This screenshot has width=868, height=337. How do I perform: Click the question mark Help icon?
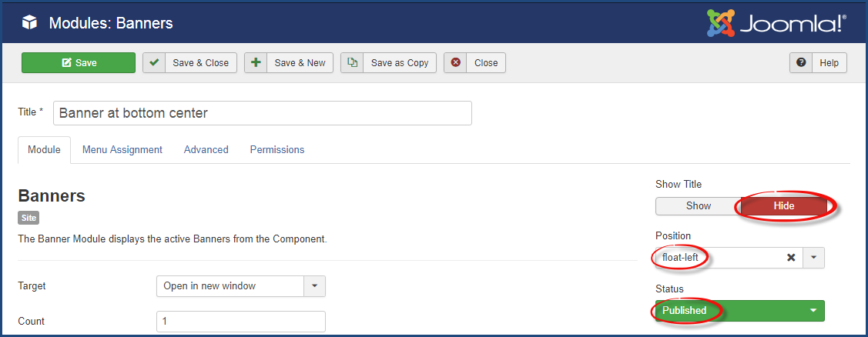click(801, 62)
